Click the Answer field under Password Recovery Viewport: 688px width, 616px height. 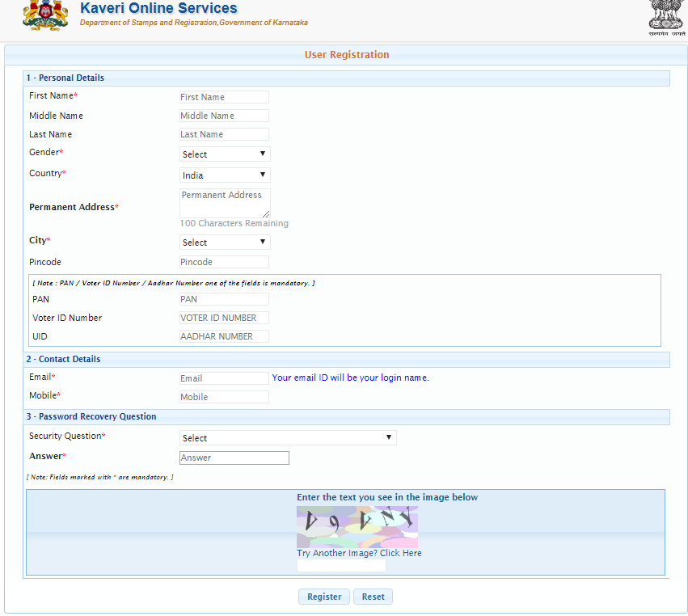point(234,458)
